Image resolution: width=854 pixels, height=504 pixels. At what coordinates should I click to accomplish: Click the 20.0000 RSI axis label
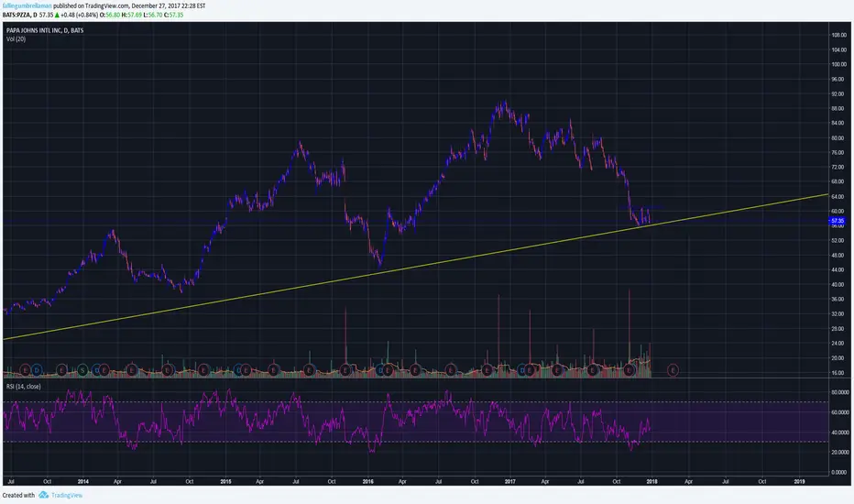pos(840,453)
